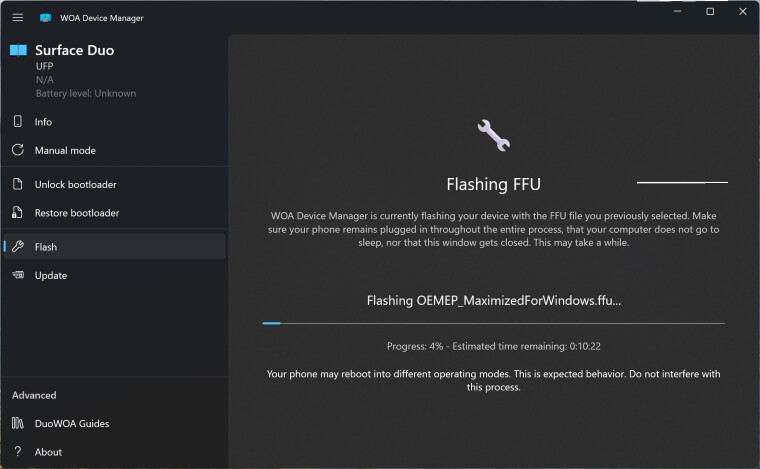Viewport: 760px width, 469px height.
Task: Select Unlock bootloader in sidebar
Action: tap(75, 184)
